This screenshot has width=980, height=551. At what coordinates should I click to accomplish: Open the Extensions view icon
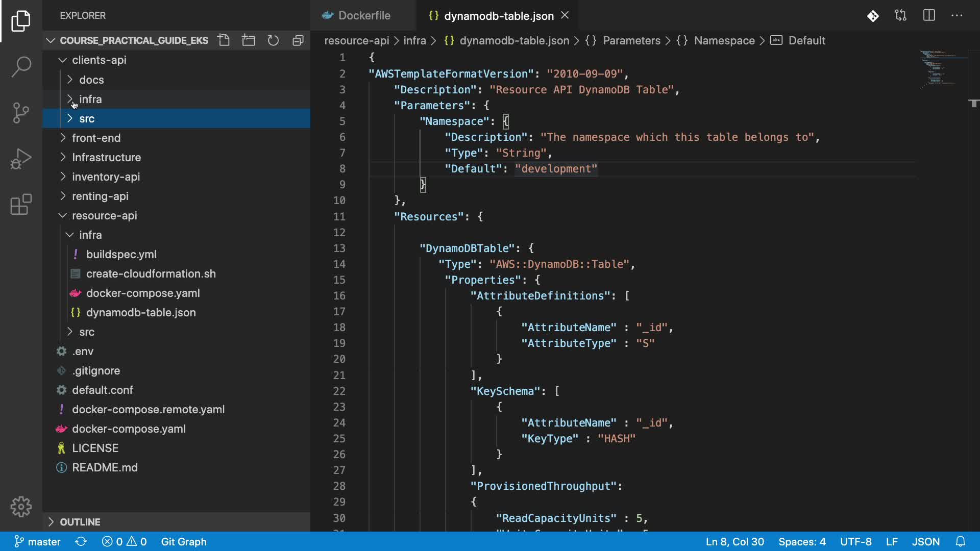21,205
